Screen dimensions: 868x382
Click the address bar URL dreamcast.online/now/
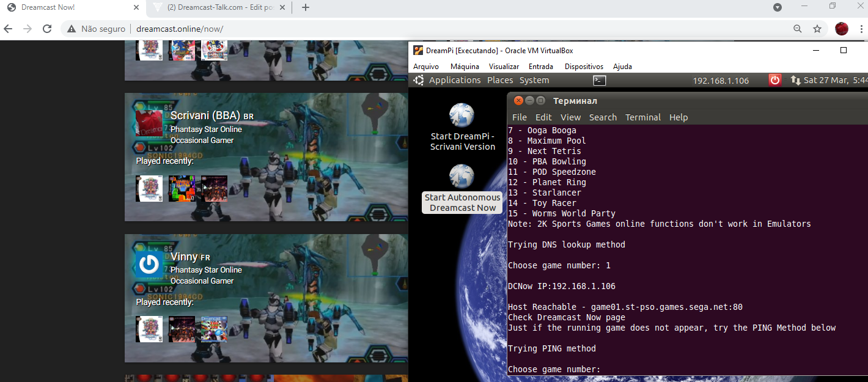point(179,29)
